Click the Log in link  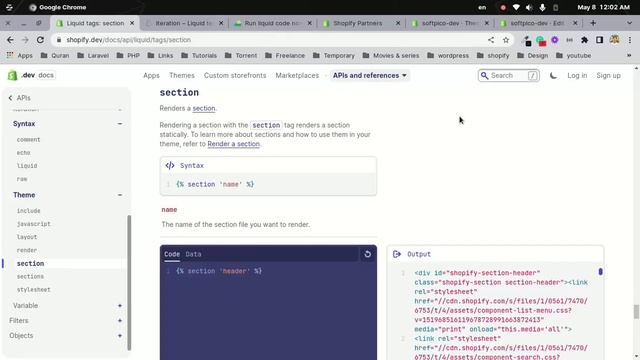click(x=577, y=76)
